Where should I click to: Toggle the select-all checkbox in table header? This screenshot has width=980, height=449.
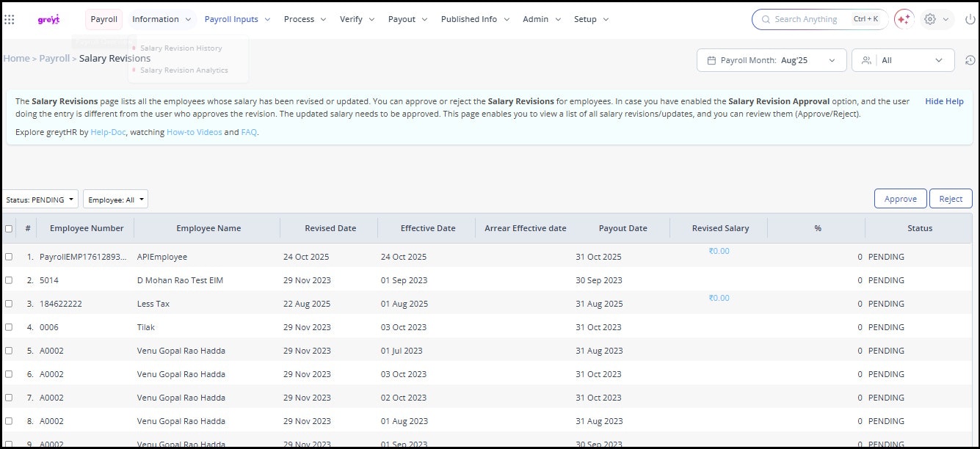coord(9,228)
